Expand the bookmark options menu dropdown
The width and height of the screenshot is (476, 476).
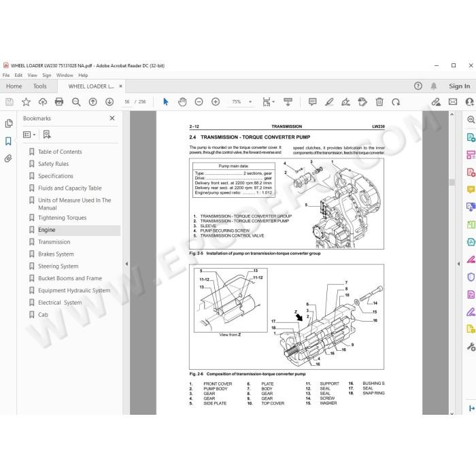(29, 135)
